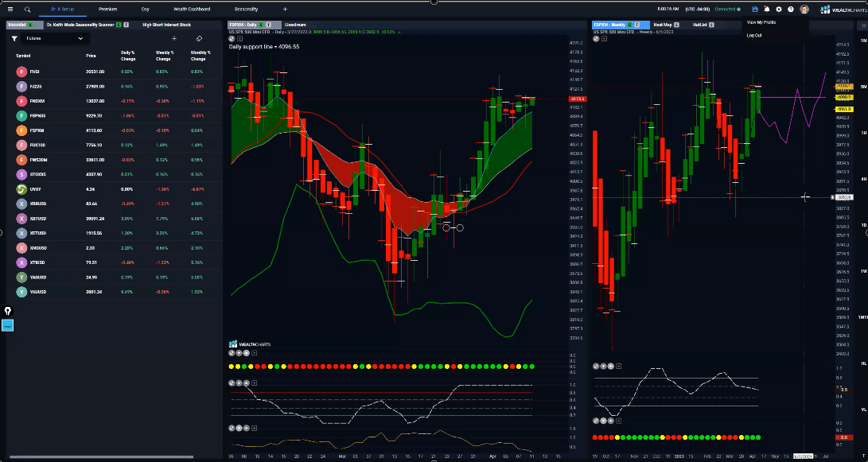Click the Connected status indicator
This screenshot has width=868, height=462.
pyautogui.click(x=727, y=10)
